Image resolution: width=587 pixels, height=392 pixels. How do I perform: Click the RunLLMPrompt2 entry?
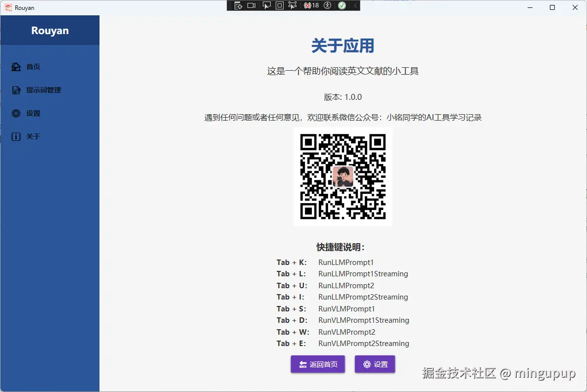pyautogui.click(x=346, y=285)
